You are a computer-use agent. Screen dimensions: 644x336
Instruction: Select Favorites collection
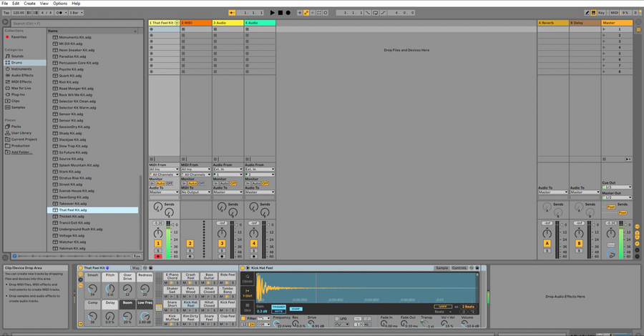[19, 37]
